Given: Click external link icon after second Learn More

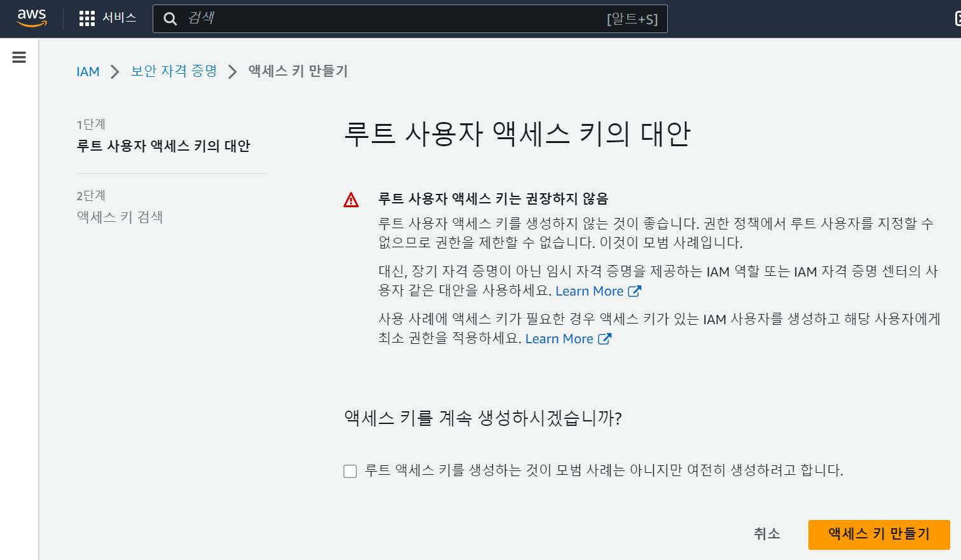Looking at the screenshot, I should pyautogui.click(x=604, y=339).
